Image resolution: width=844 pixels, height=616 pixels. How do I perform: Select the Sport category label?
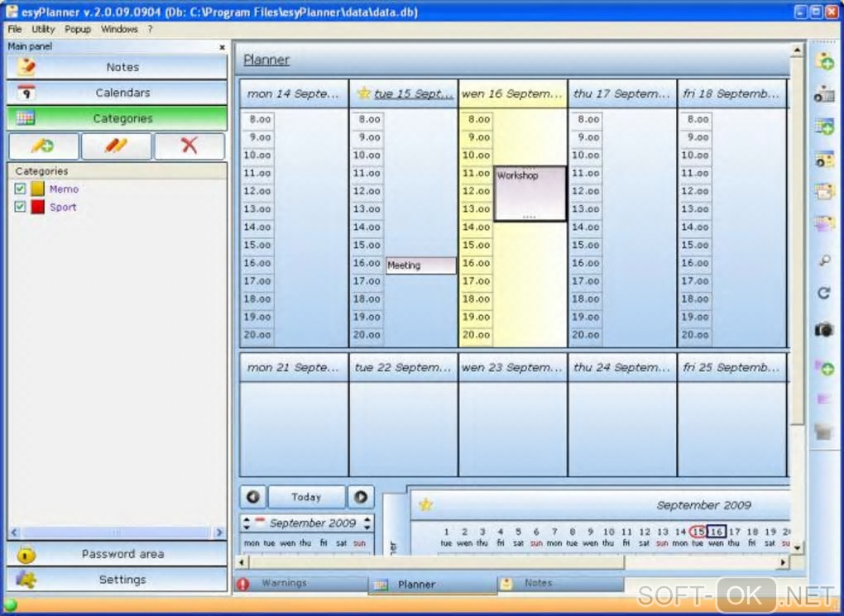[63, 207]
